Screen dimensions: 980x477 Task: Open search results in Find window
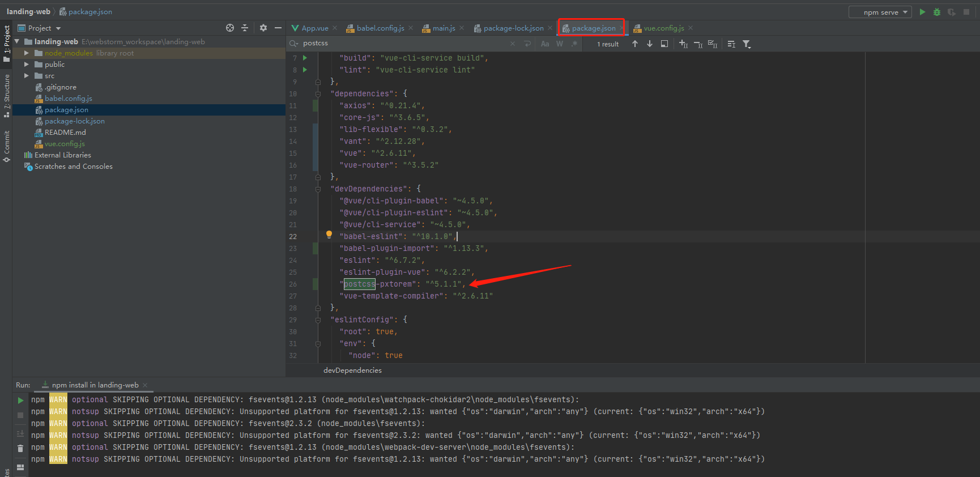coord(664,44)
